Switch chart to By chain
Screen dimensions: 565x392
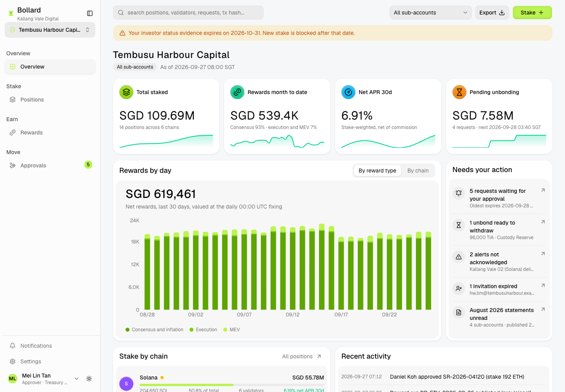[418, 171]
